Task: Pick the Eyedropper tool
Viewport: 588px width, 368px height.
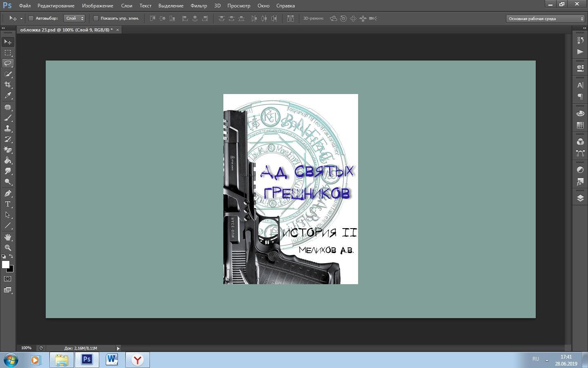Action: click(8, 95)
